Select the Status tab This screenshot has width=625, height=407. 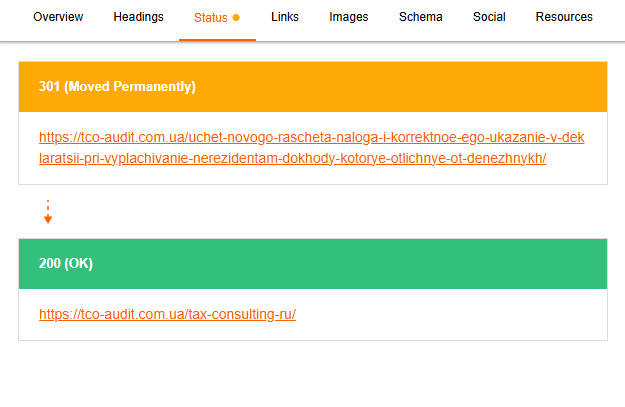click(x=211, y=18)
